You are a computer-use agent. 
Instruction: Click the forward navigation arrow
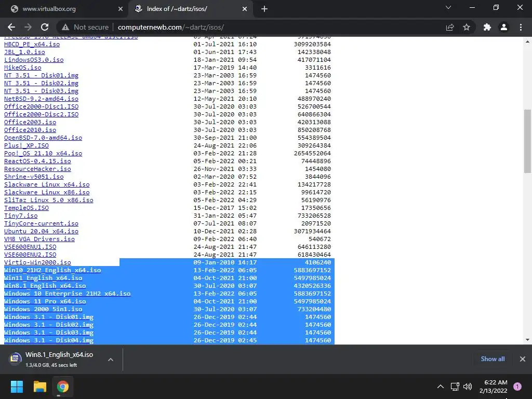(28, 27)
